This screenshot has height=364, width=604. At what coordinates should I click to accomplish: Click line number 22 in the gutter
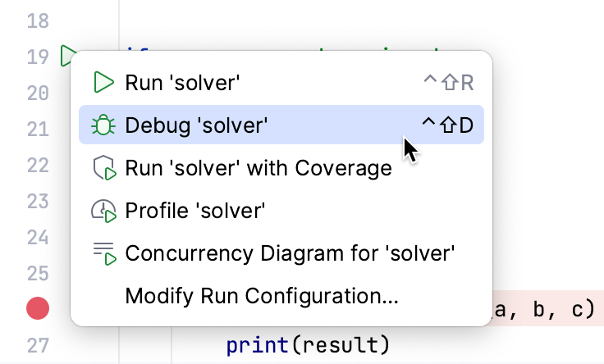[38, 165]
